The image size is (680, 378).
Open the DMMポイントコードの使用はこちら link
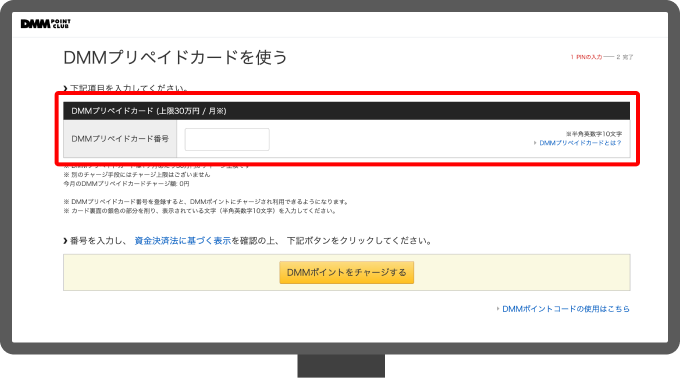click(566, 309)
